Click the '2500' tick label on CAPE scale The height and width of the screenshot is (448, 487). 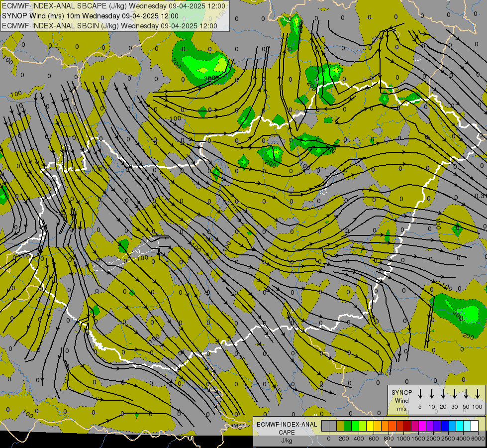[x=448, y=439]
